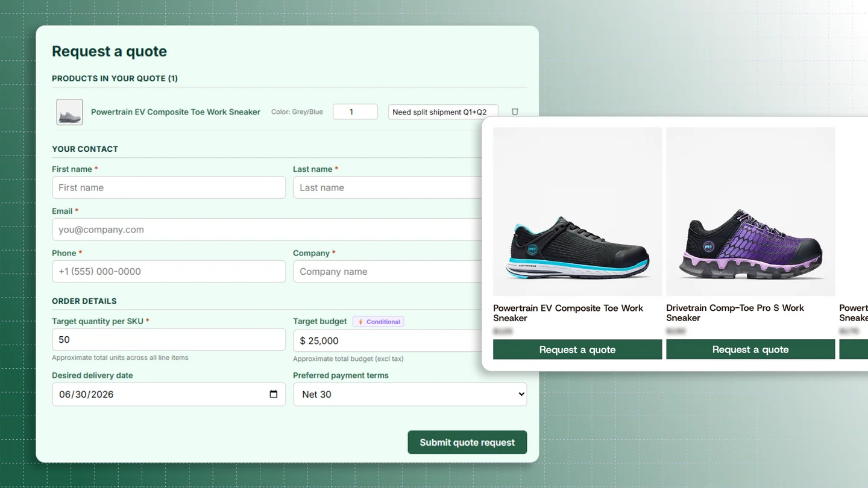Click into the Email field
The image size is (868, 488).
tap(267, 230)
